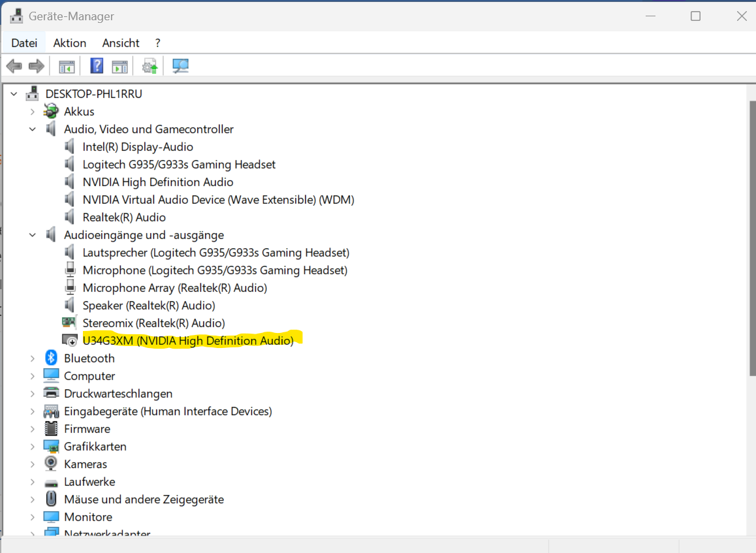Minimize the Geräte-Manager window
Screen dimensions: 756x553
point(650,16)
